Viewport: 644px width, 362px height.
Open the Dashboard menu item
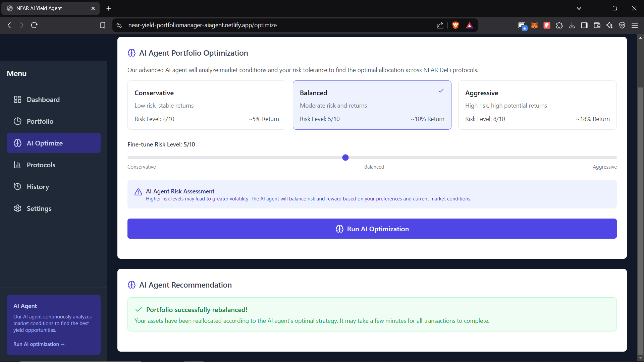(x=43, y=100)
